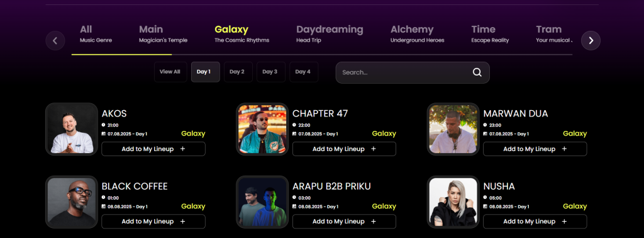Click the NUSHA artist name

499,186
